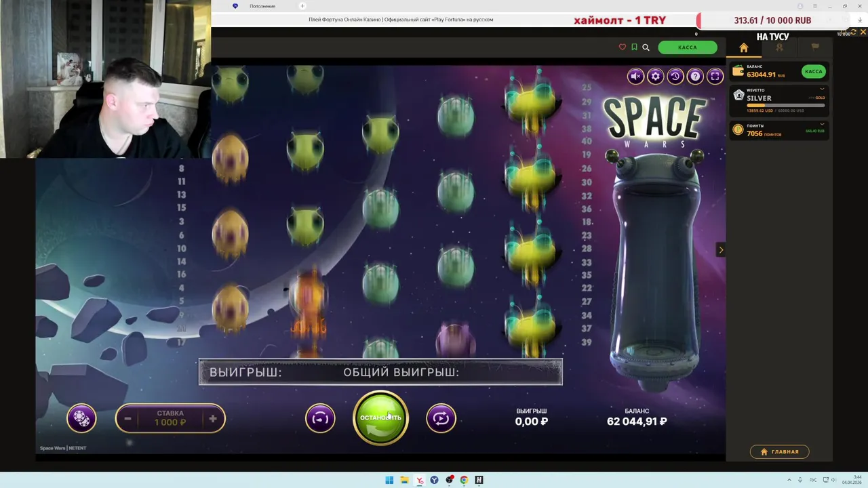Viewport: 868px width, 488px height.
Task: Unmute the Space Wars game sound
Action: [x=635, y=77]
